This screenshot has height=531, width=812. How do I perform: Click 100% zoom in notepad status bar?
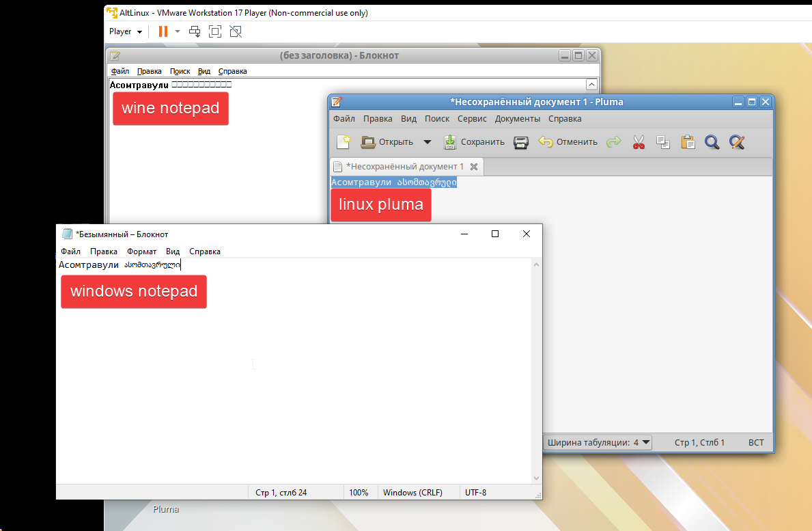point(359,493)
